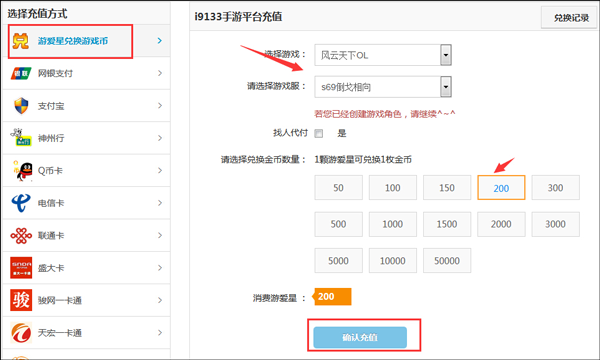Viewport: 600px width, 360px height.
Task: Select Q币卡 payment method
Action: coord(86,171)
